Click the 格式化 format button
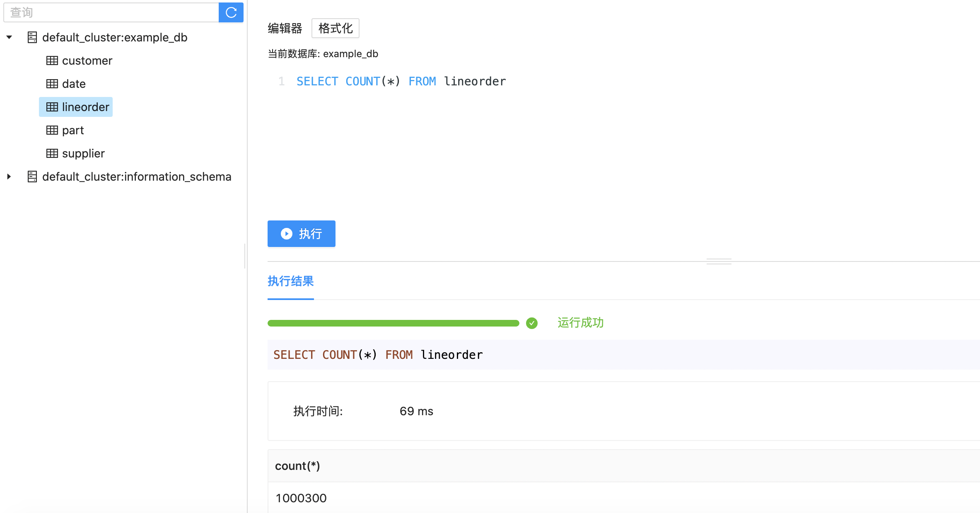980x513 pixels. [x=336, y=28]
